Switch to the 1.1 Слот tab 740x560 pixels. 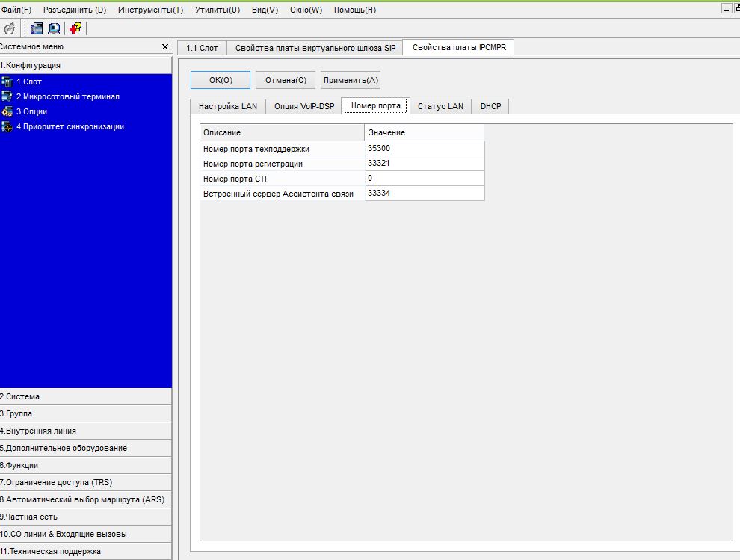click(x=202, y=48)
